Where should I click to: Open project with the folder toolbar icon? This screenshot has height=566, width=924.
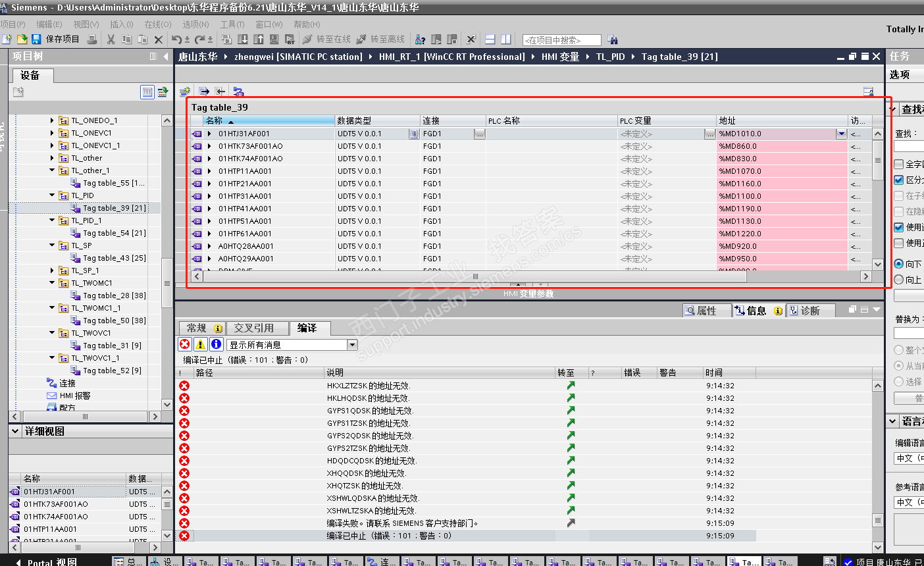22,39
